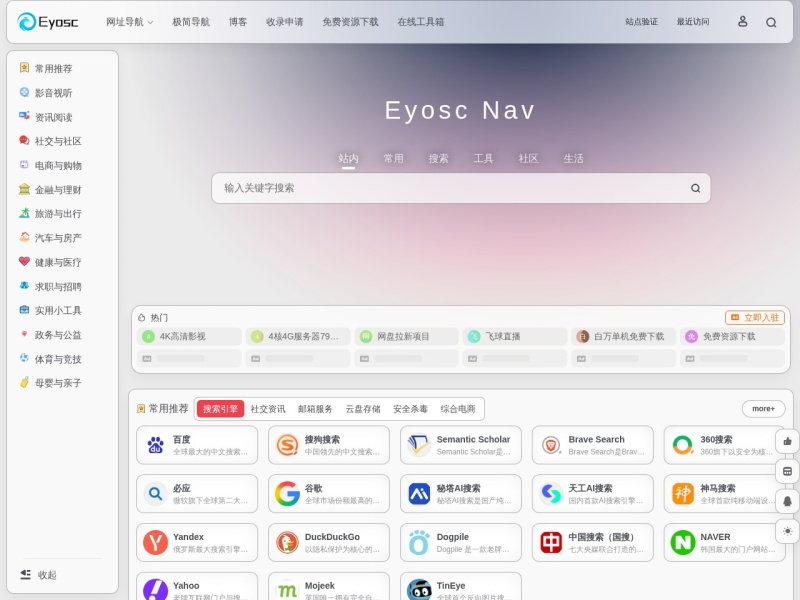Click the more+ button
800x600 pixels.
763,409
